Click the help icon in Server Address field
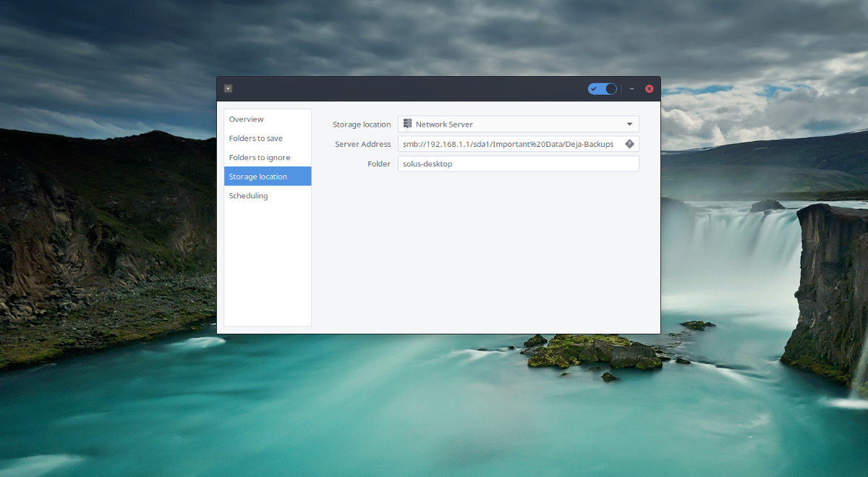868x477 pixels. 629,144
